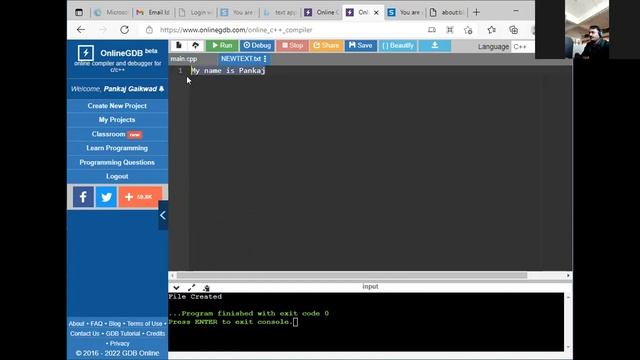Open the Blog footer link

click(115, 324)
